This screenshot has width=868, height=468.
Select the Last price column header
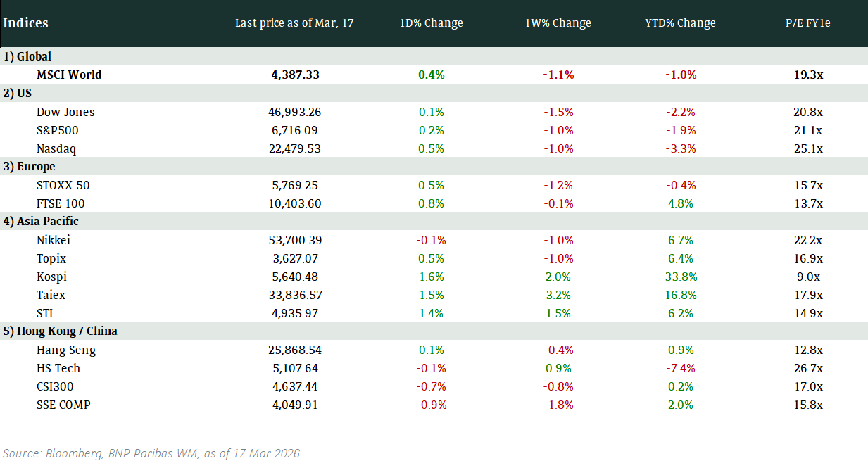click(294, 23)
